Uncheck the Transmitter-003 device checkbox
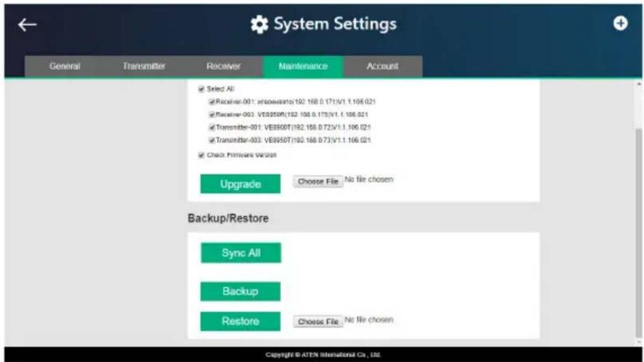 click(x=212, y=140)
